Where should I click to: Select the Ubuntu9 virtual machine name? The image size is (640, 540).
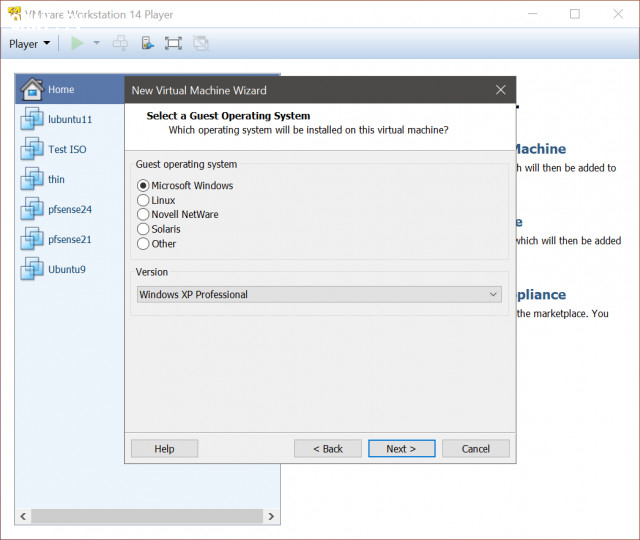point(67,270)
